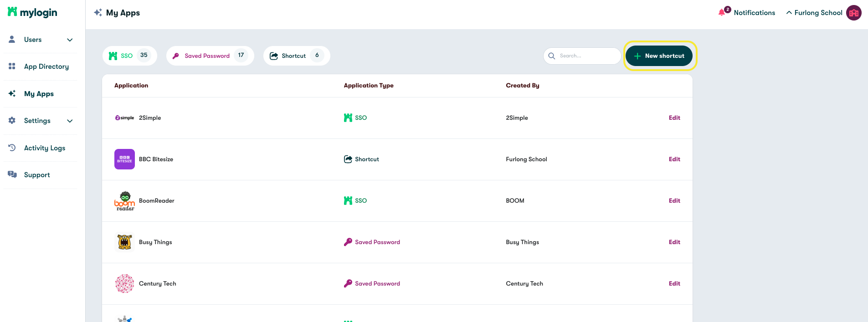The height and width of the screenshot is (322, 868).
Task: Click the 2Simple app logo
Action: 124,118
